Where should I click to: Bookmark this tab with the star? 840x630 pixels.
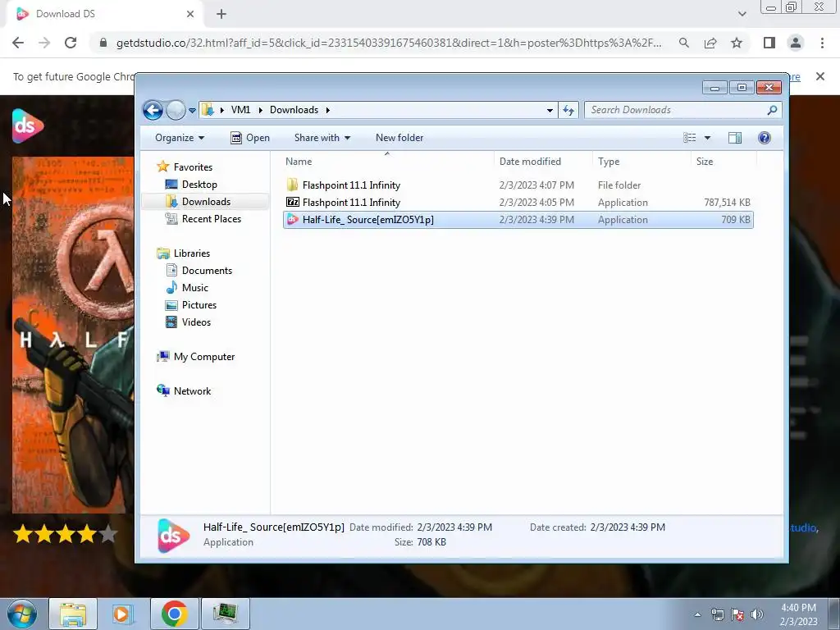pyautogui.click(x=737, y=43)
